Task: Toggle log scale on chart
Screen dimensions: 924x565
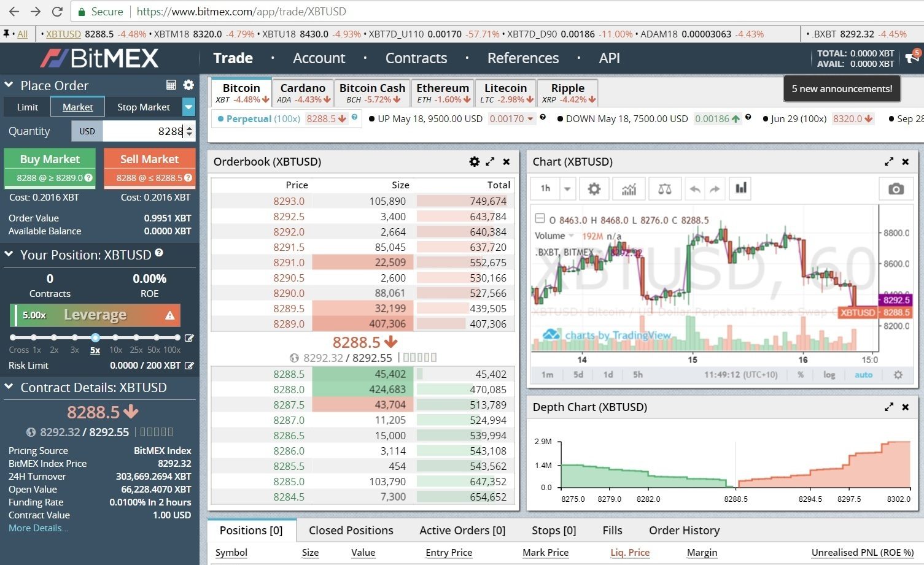Action: pos(829,375)
